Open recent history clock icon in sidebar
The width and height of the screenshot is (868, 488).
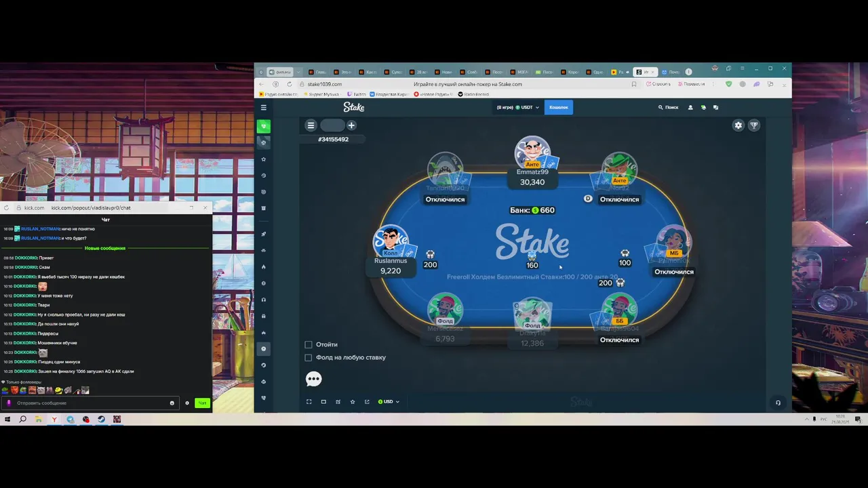coord(264,176)
